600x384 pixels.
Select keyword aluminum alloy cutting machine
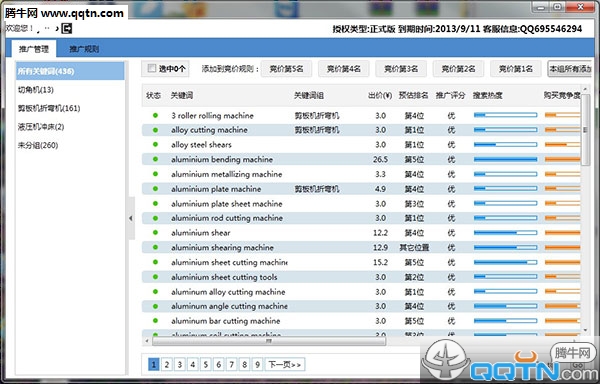pyautogui.click(x=228, y=292)
